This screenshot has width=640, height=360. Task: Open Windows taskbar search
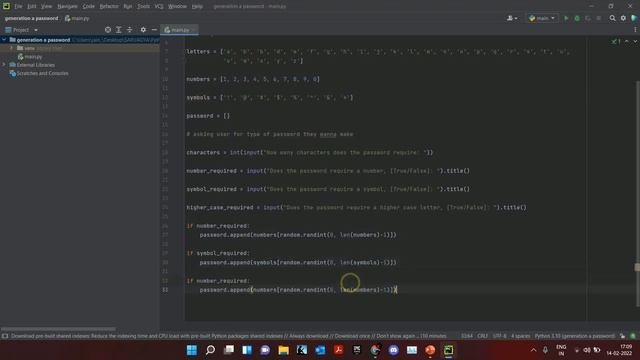click(x=210, y=350)
